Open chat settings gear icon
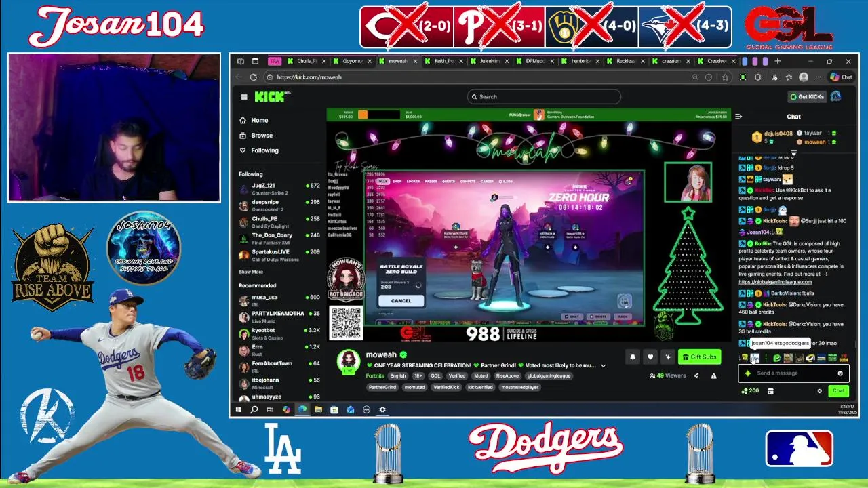 pyautogui.click(x=819, y=391)
